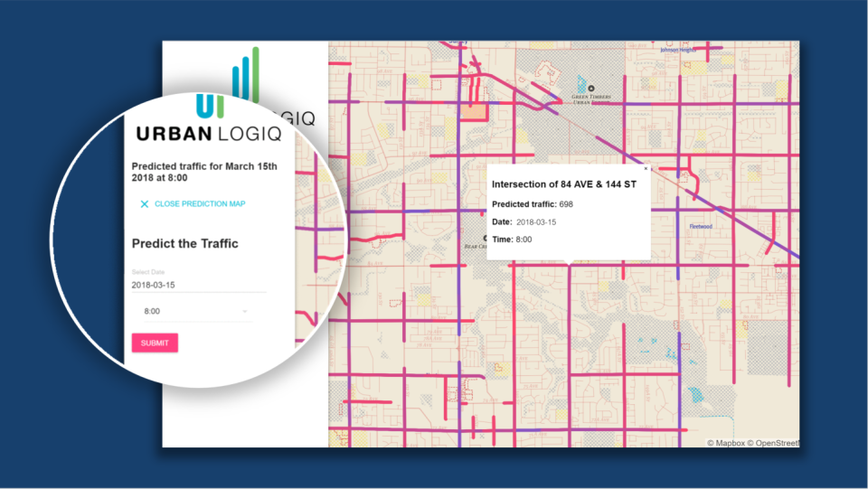Click the Johnson Heights label on the map
The image size is (868, 489).
pyautogui.click(x=678, y=50)
